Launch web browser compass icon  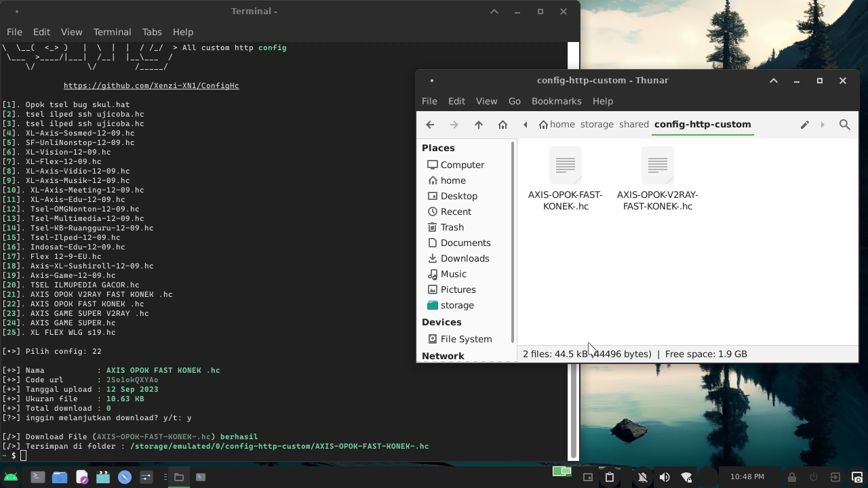[125, 477]
